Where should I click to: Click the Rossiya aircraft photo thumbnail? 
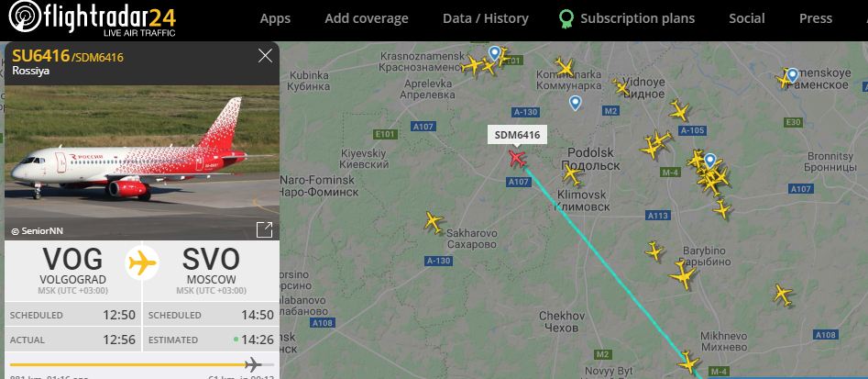click(x=142, y=162)
